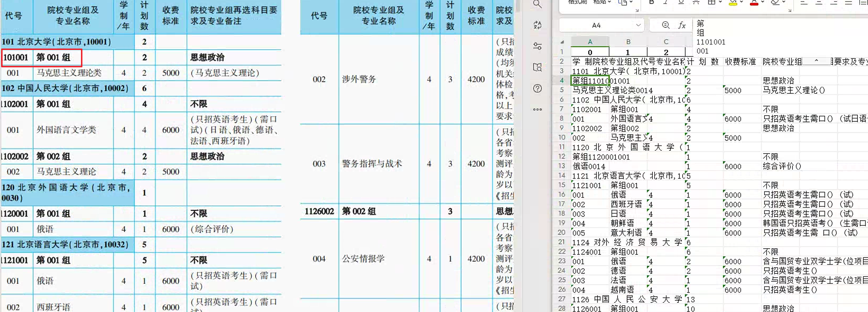Screen dimensions: 868x312
Task: Click 马克思主义理论类 in document table
Action: tap(69, 73)
